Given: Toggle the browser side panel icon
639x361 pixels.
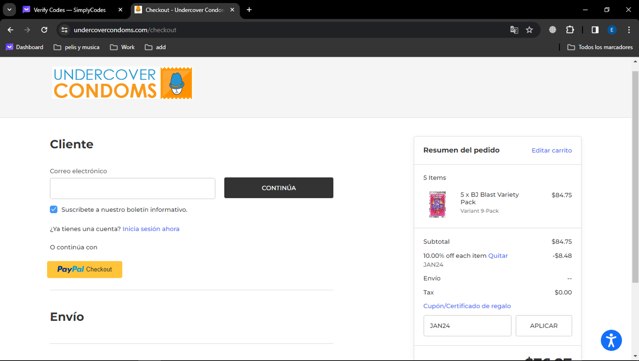Looking at the screenshot, I should pyautogui.click(x=595, y=30).
